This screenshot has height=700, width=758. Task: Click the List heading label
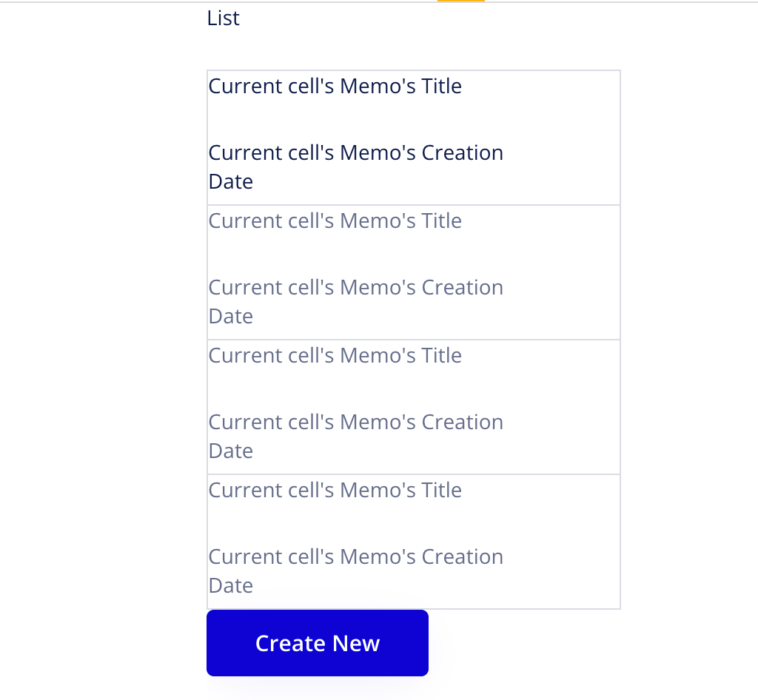click(x=223, y=18)
